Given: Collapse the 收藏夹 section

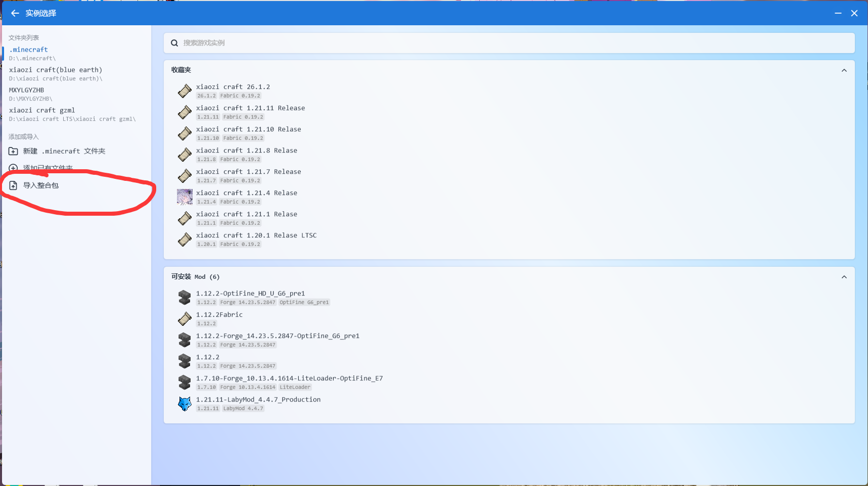Looking at the screenshot, I should (844, 70).
